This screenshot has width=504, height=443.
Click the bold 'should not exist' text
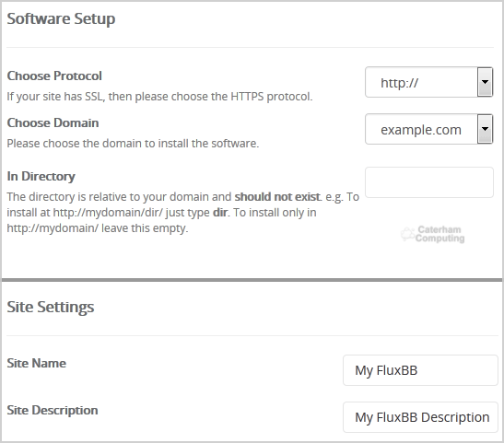click(x=277, y=196)
